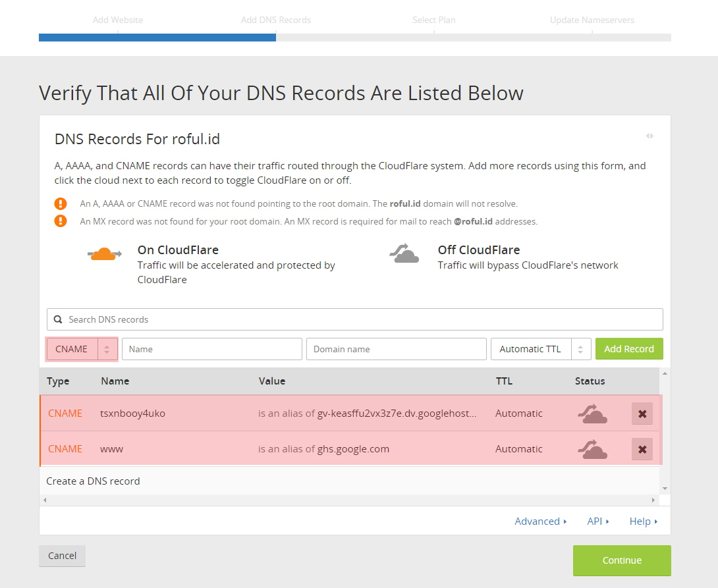This screenshot has width=718, height=588.
Task: Go to the Select Plan step
Action: 433,20
